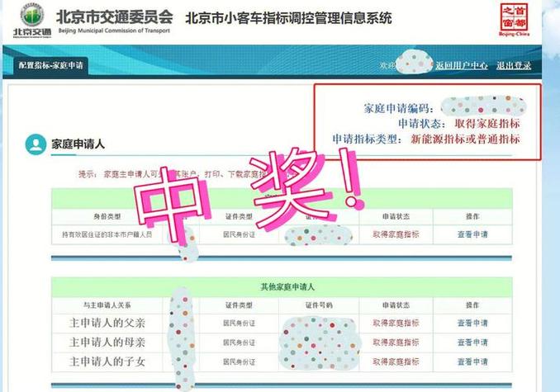Click the 北京交通 logo icon

tap(32, 20)
